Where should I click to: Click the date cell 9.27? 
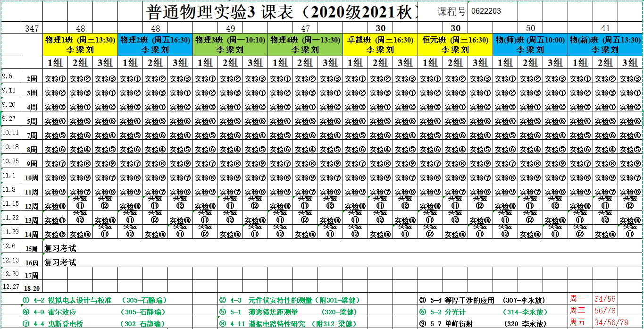pyautogui.click(x=10, y=119)
